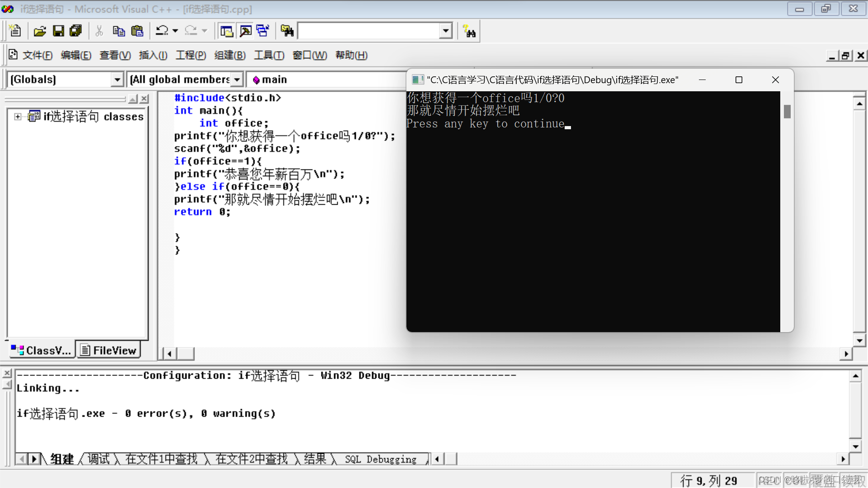Image resolution: width=868 pixels, height=488 pixels.
Task: Redo using the redo arrow icon
Action: (191, 31)
